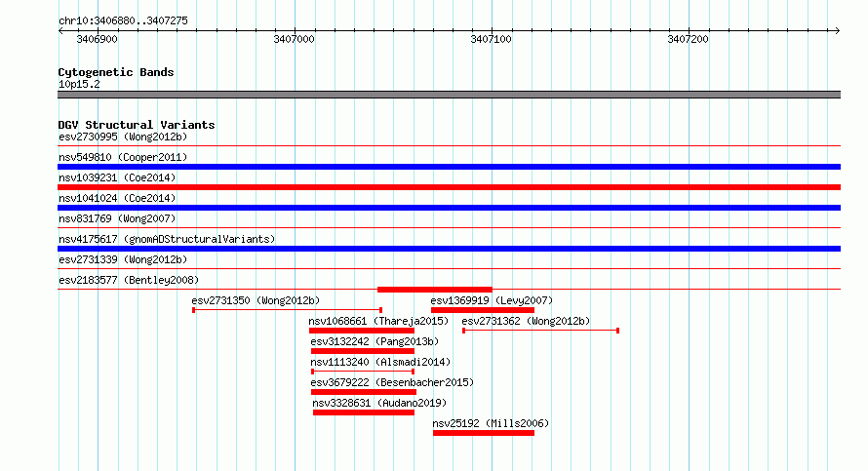Screen dimensions: 868x471
Task: Click the right arrow end of the ruler
Action: pyautogui.click(x=837, y=30)
